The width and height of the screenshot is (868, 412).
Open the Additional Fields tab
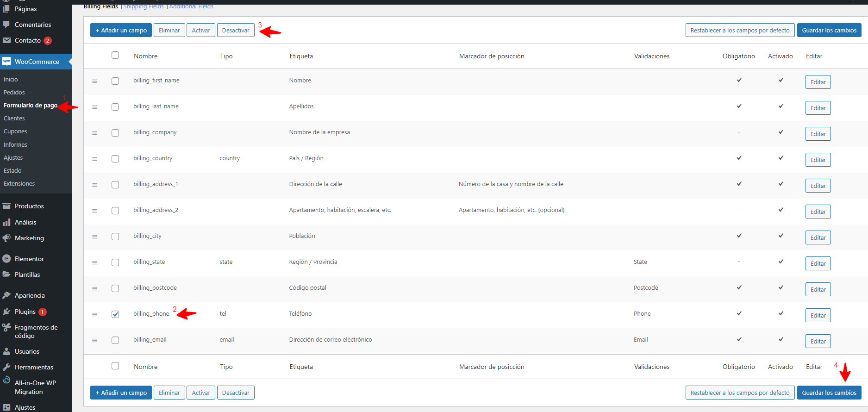191,6
